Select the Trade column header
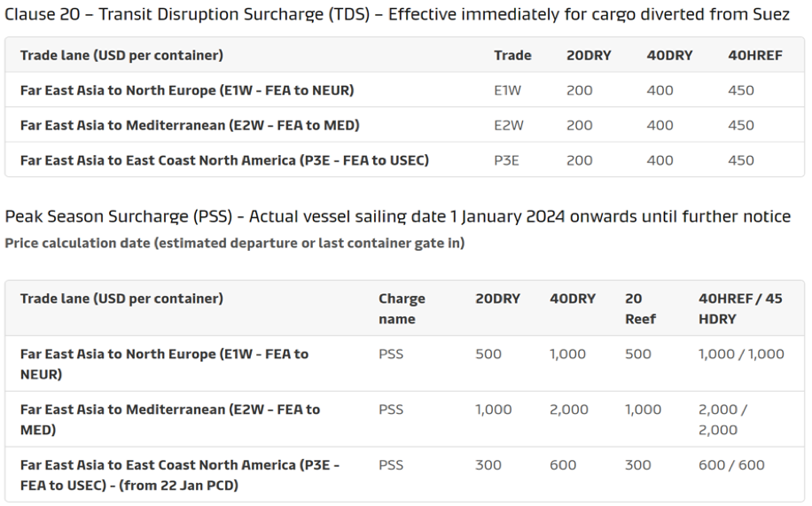Screen dimensions: 812x506 [512, 55]
